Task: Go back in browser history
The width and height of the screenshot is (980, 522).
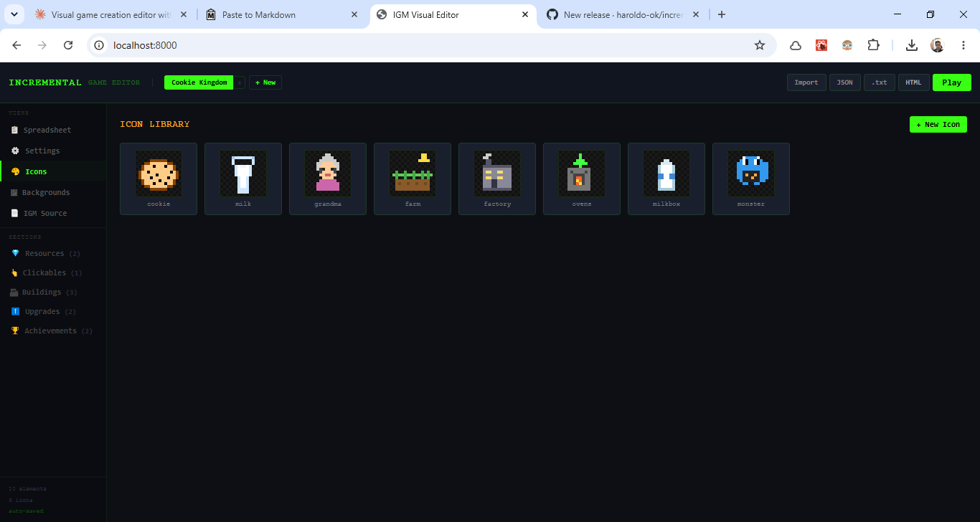Action: 17,45
